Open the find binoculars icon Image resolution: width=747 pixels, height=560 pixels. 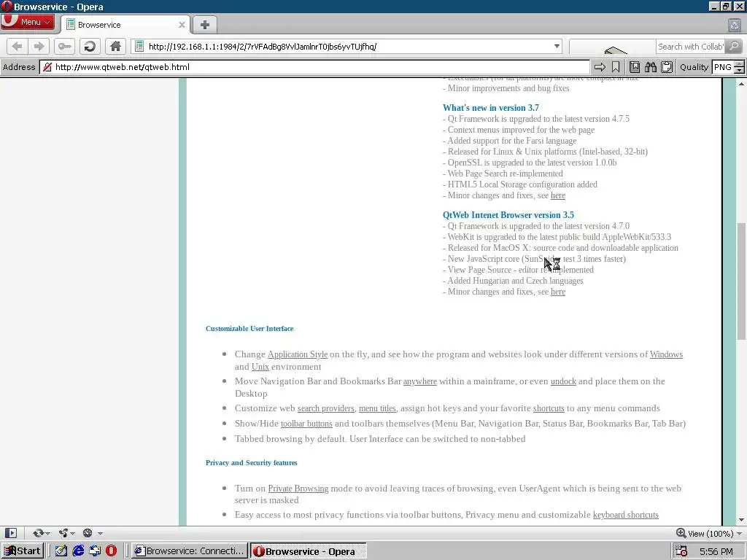pos(651,67)
